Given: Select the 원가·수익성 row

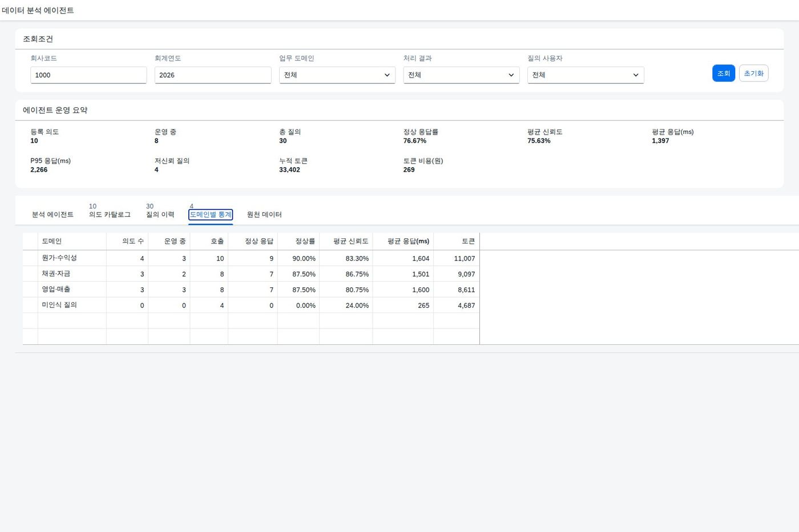Looking at the screenshot, I should pos(251,258).
